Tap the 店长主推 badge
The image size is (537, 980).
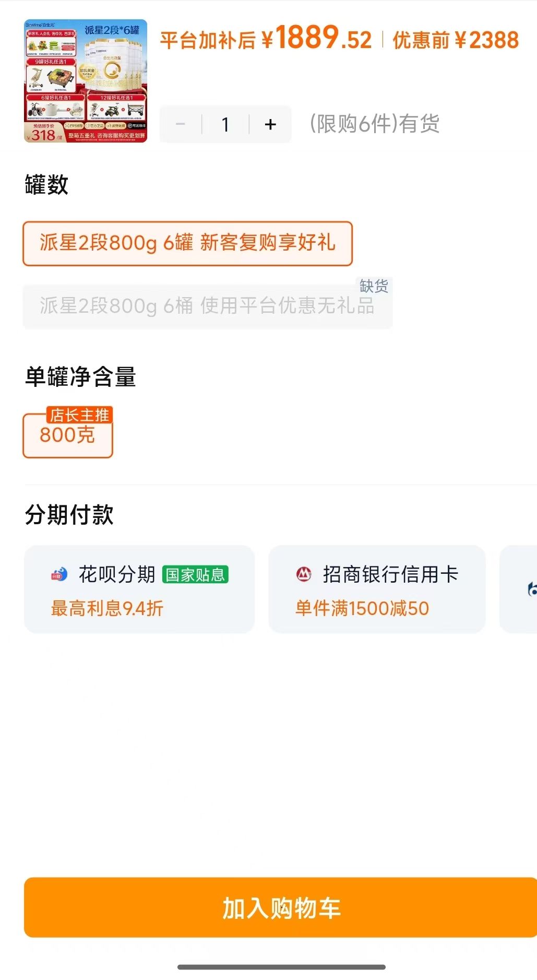coord(79,415)
